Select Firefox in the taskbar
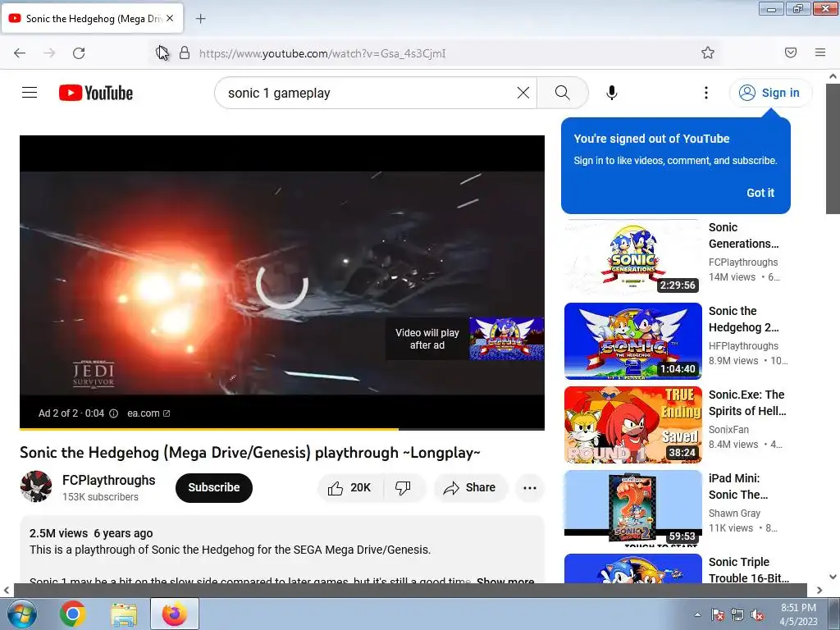Viewport: 840px width, 630px height. click(x=175, y=614)
